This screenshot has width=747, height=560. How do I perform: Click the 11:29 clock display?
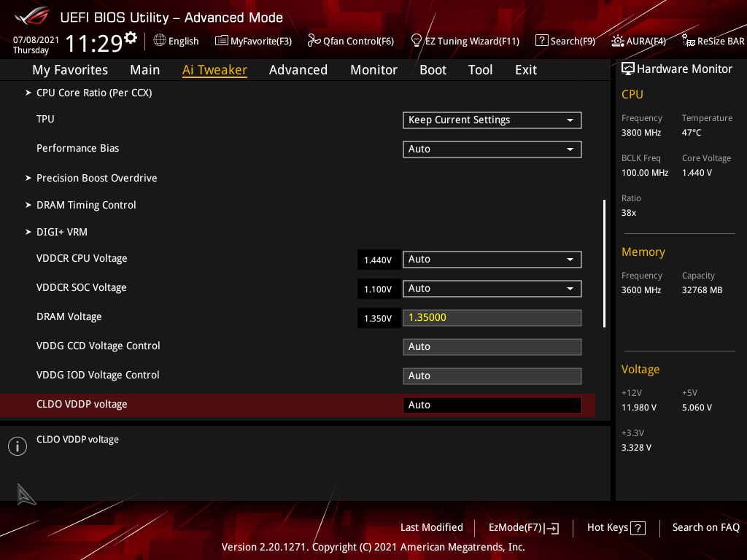pyautogui.click(x=94, y=43)
